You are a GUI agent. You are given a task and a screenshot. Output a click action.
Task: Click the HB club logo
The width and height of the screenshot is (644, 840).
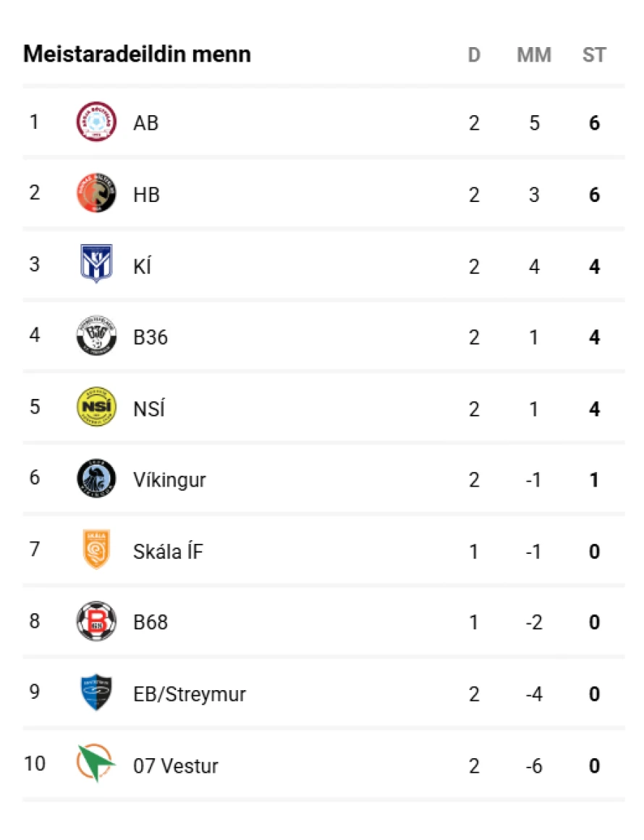pyautogui.click(x=96, y=194)
